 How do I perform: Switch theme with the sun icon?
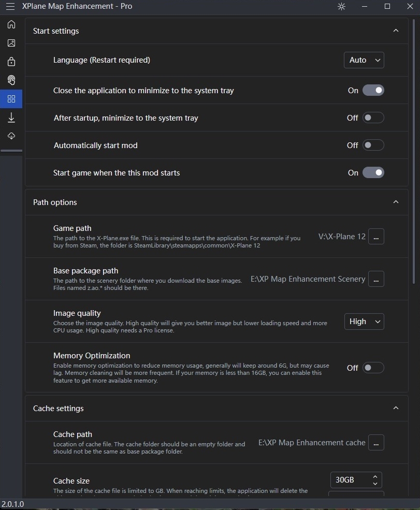pyautogui.click(x=341, y=7)
